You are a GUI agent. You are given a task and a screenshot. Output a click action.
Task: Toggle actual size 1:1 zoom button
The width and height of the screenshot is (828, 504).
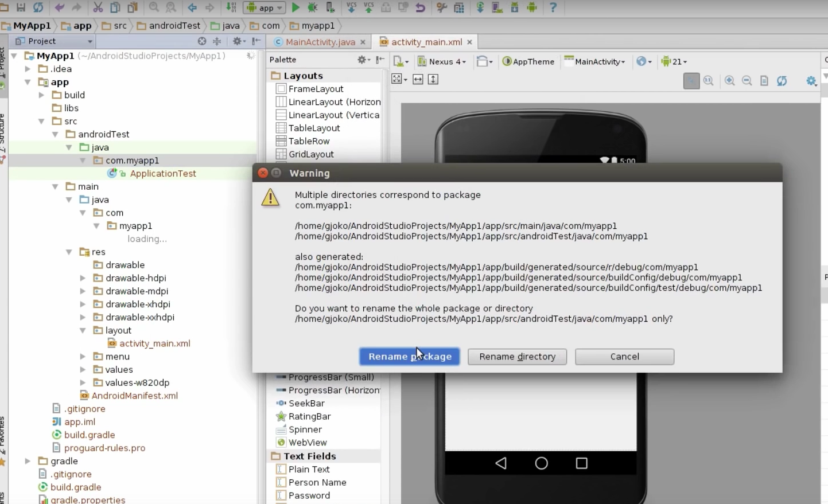[709, 81]
